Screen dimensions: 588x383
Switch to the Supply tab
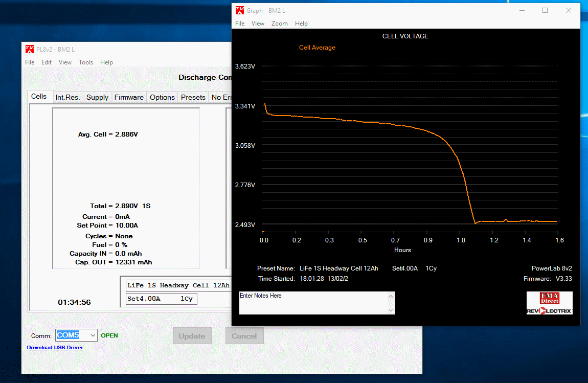[x=97, y=97]
